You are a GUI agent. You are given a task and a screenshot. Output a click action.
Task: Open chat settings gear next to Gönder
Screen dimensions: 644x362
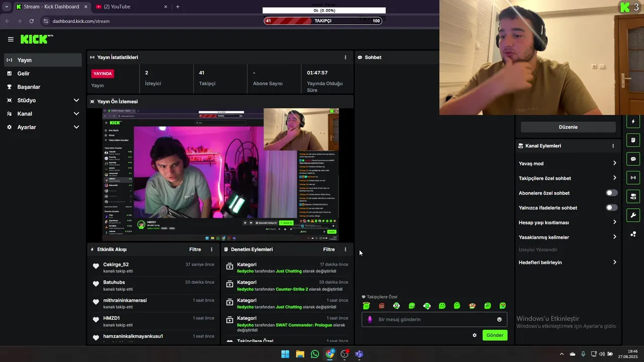point(474,335)
